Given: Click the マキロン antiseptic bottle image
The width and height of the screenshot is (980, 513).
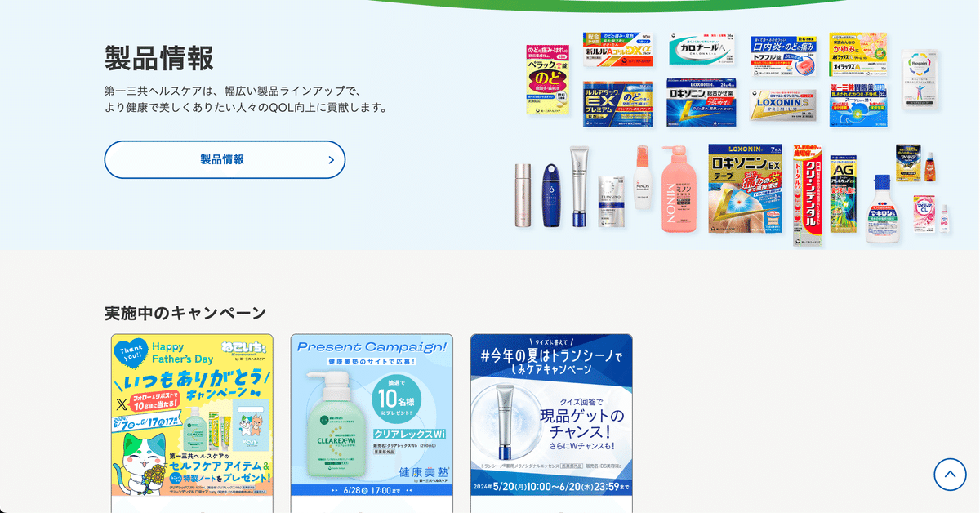Looking at the screenshot, I should [x=882, y=210].
